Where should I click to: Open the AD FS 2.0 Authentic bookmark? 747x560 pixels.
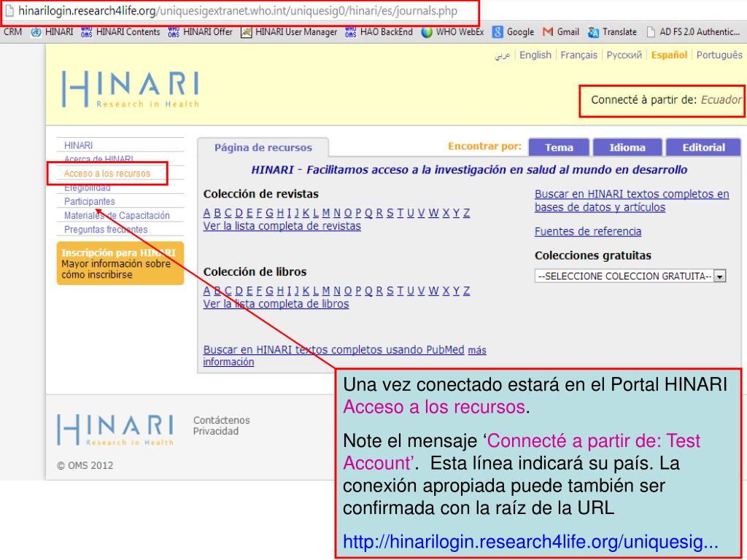693,32
